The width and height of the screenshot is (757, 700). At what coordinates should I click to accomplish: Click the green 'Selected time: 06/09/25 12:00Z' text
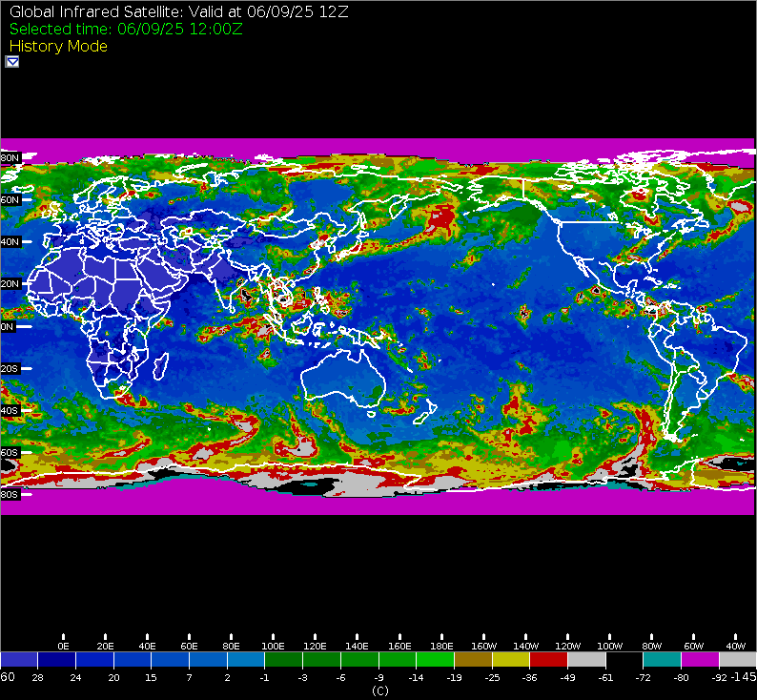pyautogui.click(x=126, y=29)
